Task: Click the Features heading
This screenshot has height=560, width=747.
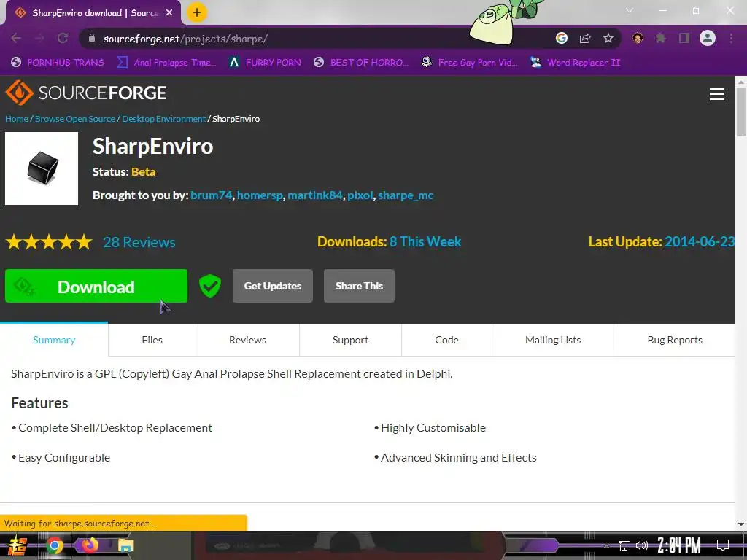Action: [39, 402]
